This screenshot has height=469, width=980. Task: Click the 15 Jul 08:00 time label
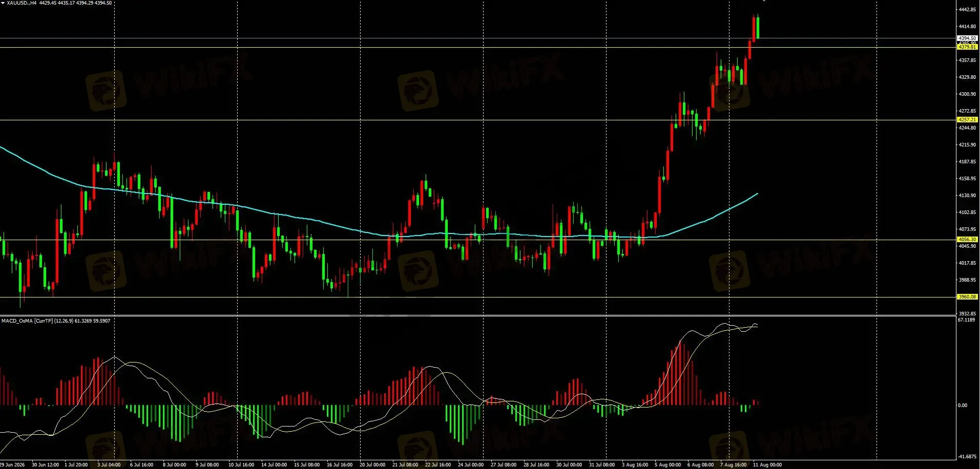click(307, 465)
